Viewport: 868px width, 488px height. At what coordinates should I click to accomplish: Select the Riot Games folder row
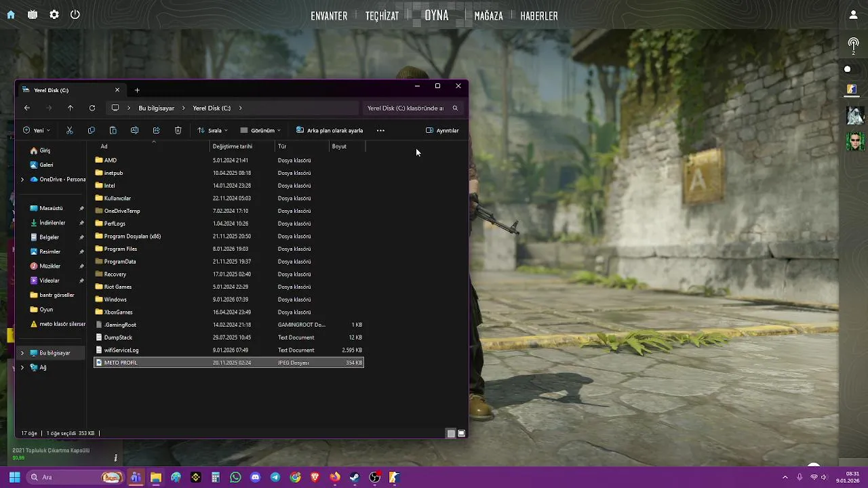coord(229,287)
